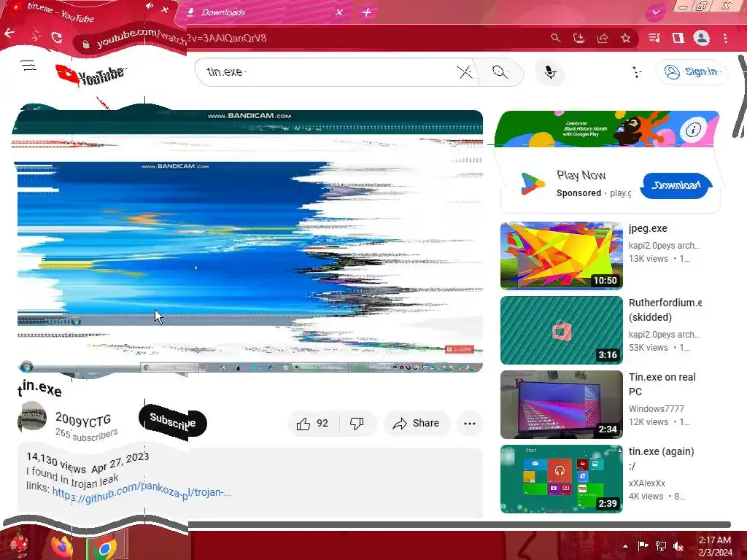Reload the YouTube page

point(57,37)
